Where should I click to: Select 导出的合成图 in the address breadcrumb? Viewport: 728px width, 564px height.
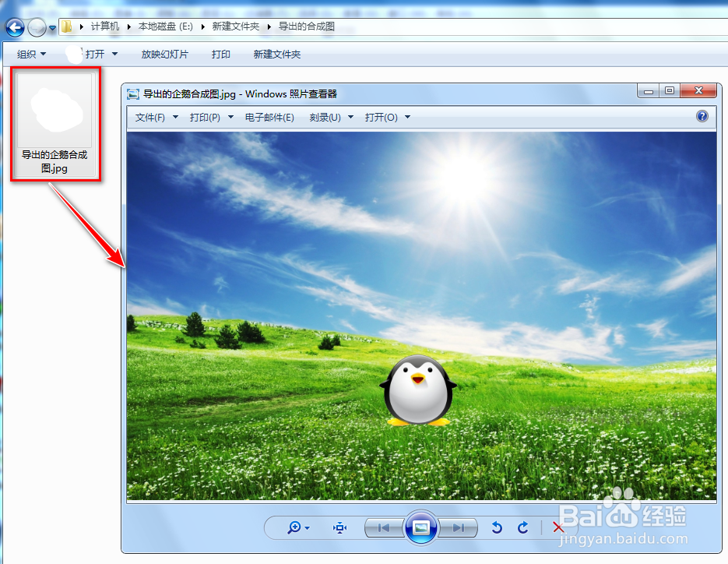pyautogui.click(x=307, y=26)
